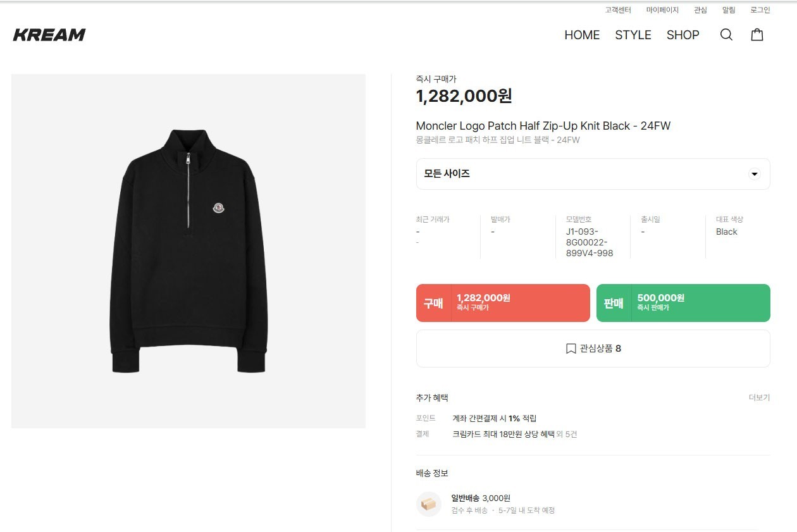Screen dimensions: 797x532
Task: Expand the 모든 사이즈 size dropdown
Action: [x=593, y=174]
